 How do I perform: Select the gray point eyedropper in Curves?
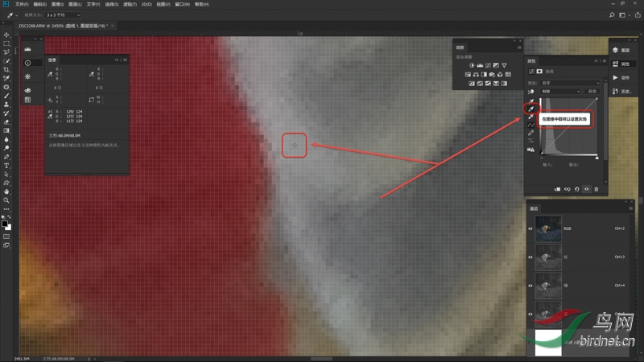[531, 109]
